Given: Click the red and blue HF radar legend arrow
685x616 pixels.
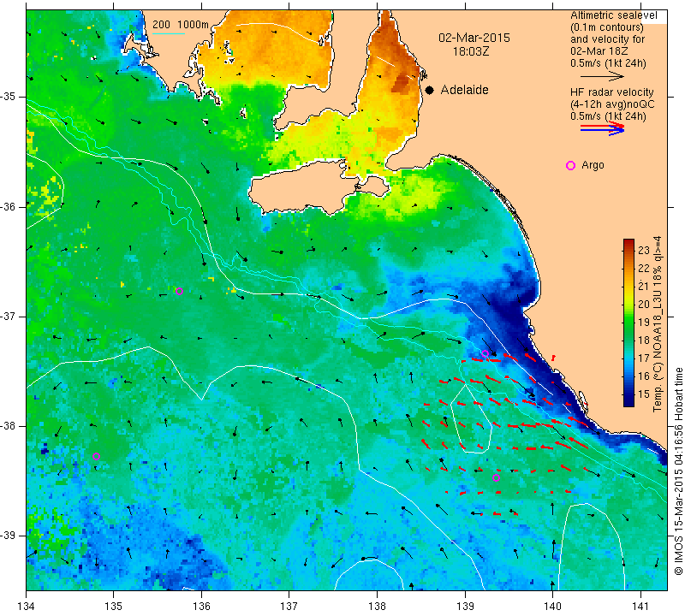Looking at the screenshot, I should click(x=603, y=128).
